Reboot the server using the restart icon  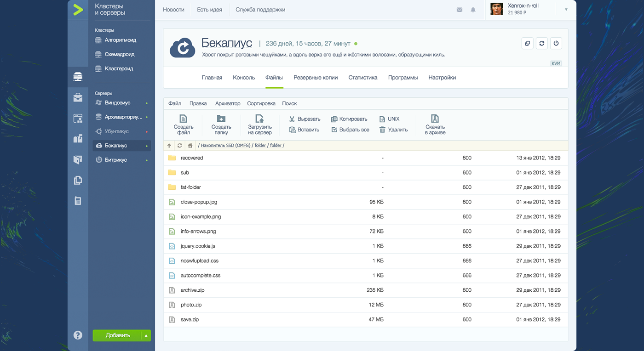[541, 43]
